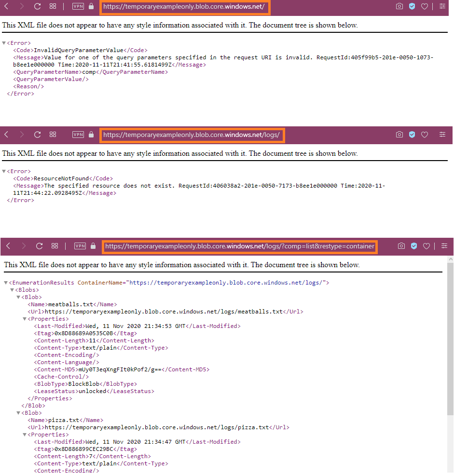Click the QueryParameterName comp value

pyautogui.click(x=89, y=72)
